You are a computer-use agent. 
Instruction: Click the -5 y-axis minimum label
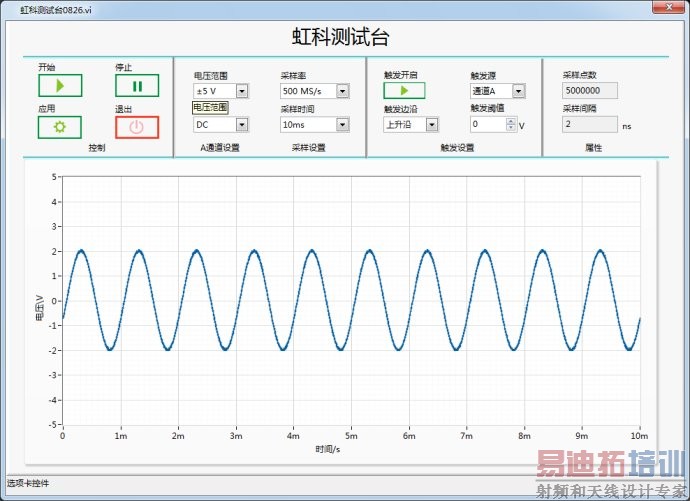(x=53, y=424)
